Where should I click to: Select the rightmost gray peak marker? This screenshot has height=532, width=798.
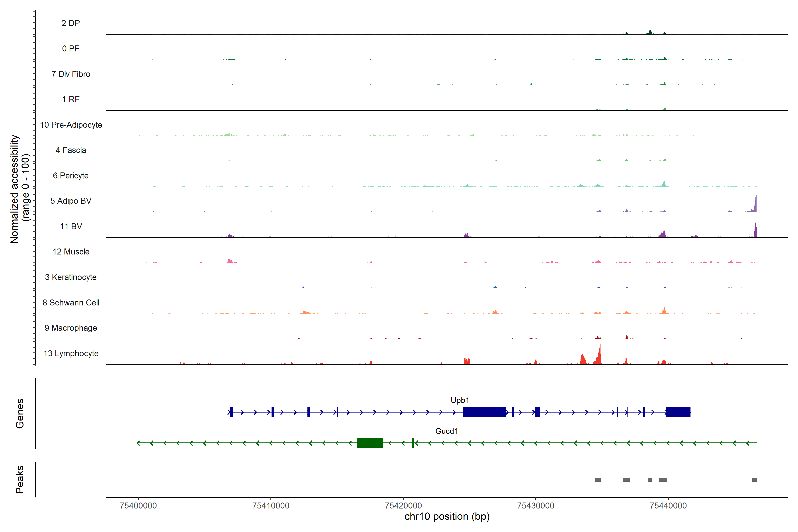coord(754,480)
